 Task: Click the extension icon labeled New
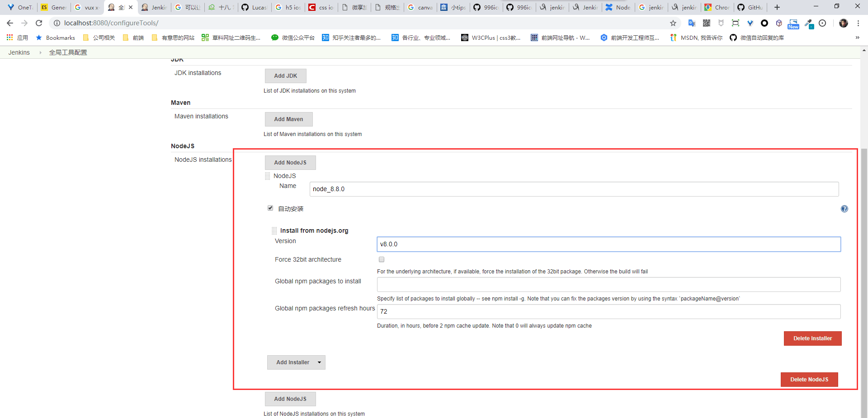tap(793, 24)
